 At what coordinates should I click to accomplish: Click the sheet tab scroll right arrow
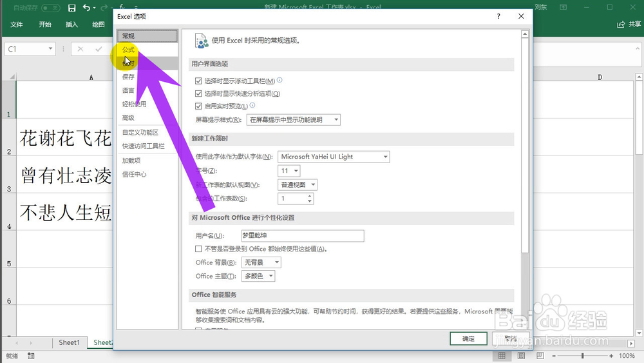pos(31,343)
